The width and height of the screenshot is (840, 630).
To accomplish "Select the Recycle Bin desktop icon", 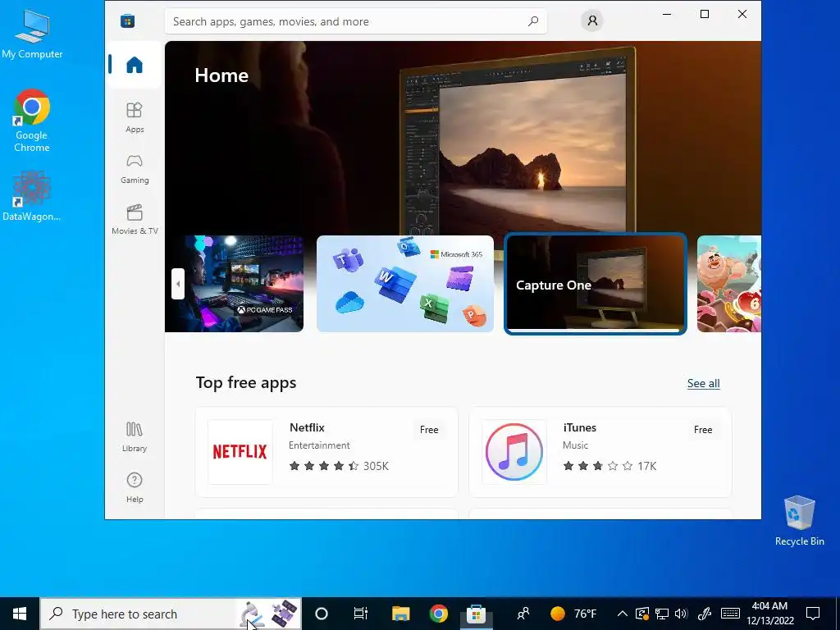I will coord(799,521).
